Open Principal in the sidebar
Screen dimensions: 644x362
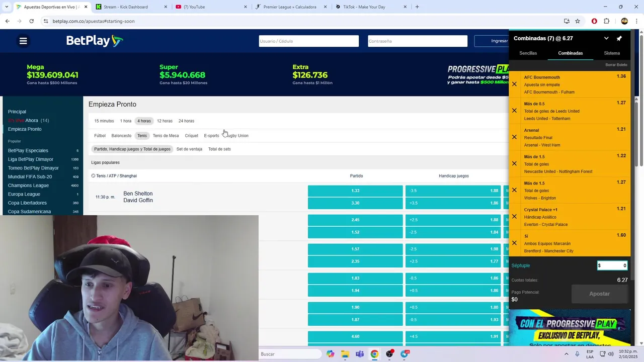17,112
